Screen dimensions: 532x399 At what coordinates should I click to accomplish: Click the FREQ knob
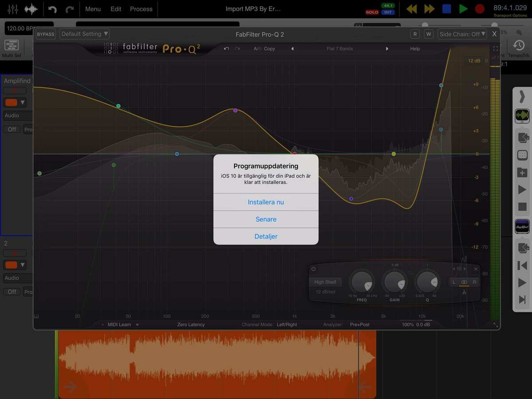pyautogui.click(x=362, y=282)
